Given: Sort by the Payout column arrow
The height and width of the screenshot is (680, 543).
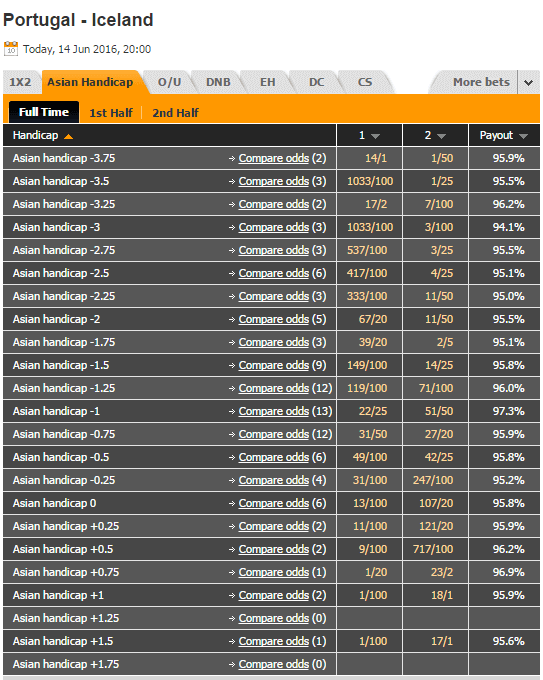Looking at the screenshot, I should point(523,136).
